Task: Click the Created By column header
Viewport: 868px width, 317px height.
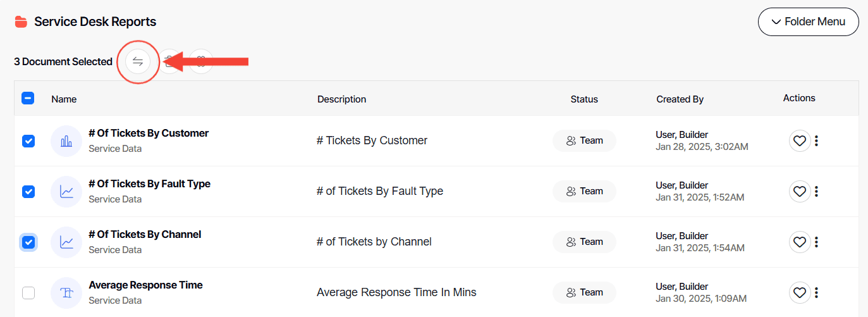Action: pos(680,99)
